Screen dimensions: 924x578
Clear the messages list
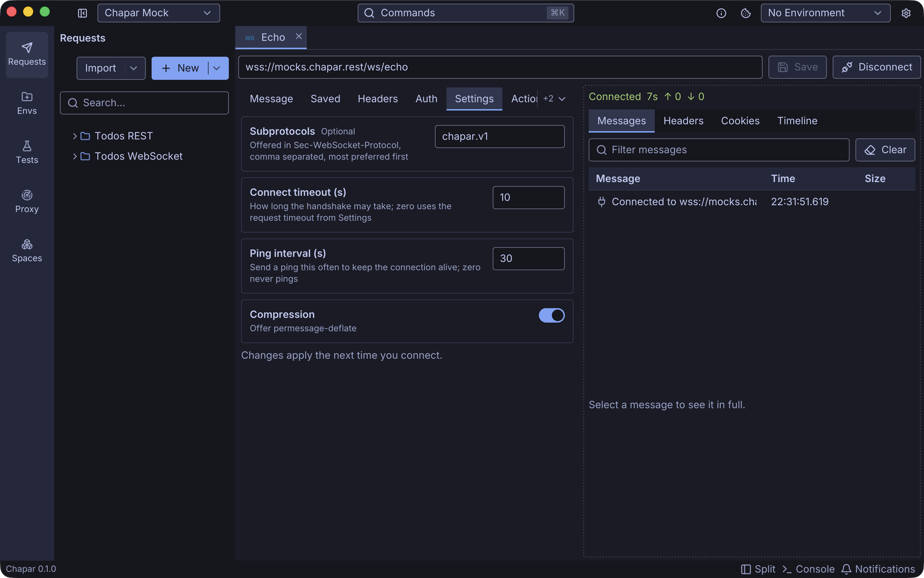(x=885, y=150)
